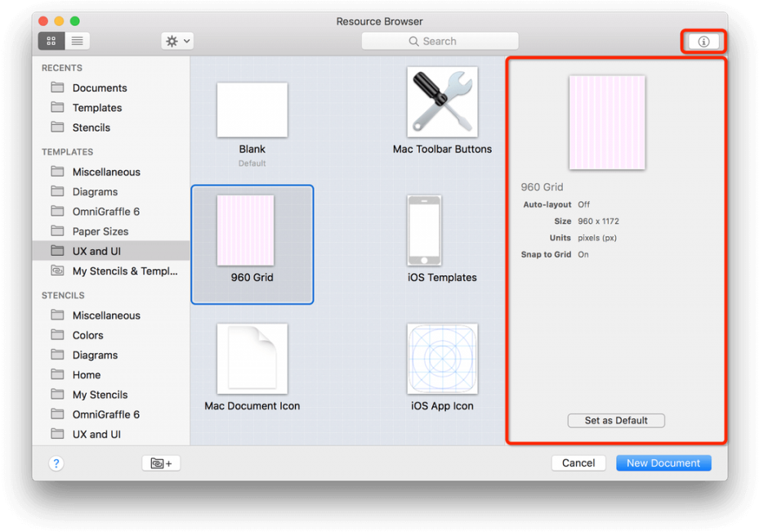The width and height of the screenshot is (759, 532).
Task: Click the New Document button
Action: 663,463
